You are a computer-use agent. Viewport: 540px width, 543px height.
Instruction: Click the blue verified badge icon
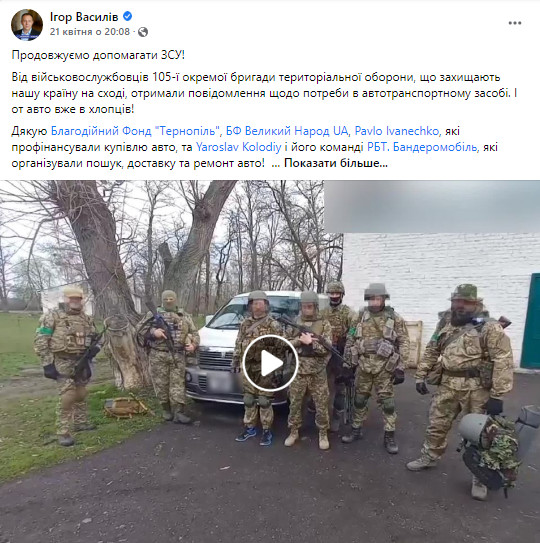pyautogui.click(x=127, y=16)
